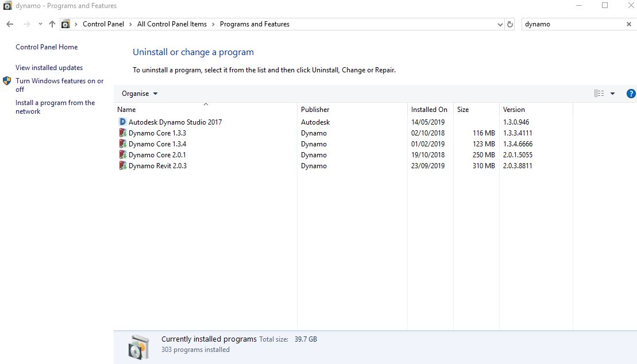This screenshot has height=364, width=637.
Task: Sort by the Version column header
Action: pos(536,109)
